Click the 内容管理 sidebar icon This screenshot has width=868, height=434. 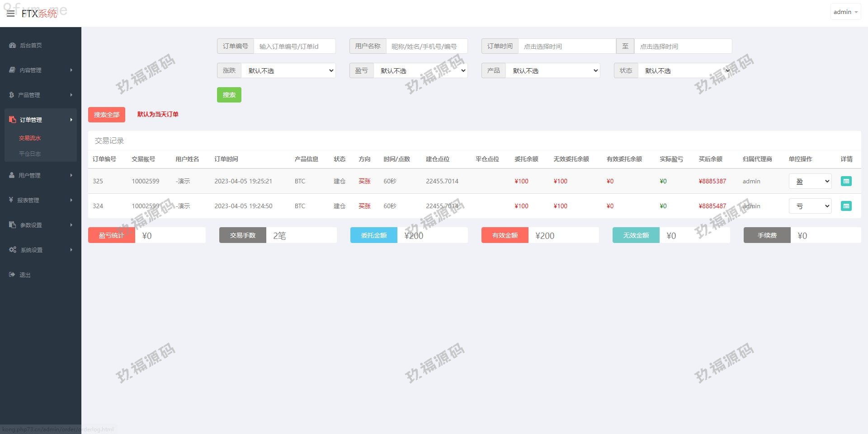pos(12,70)
